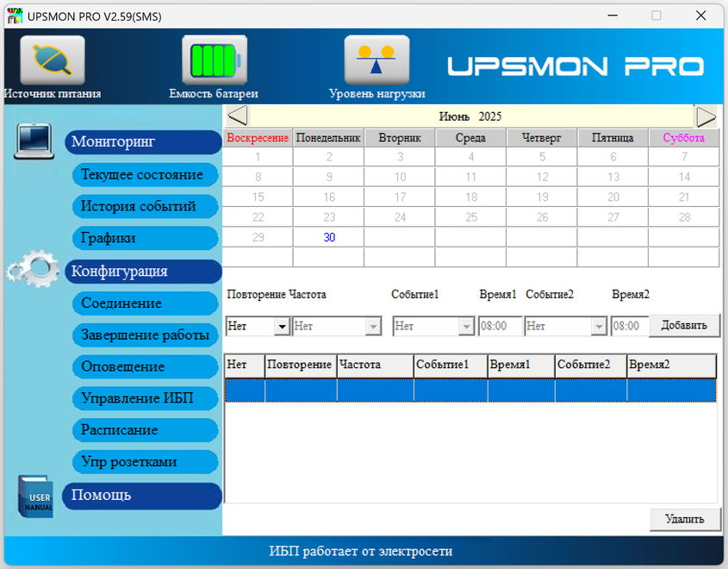Click the status bar power message

[361, 552]
